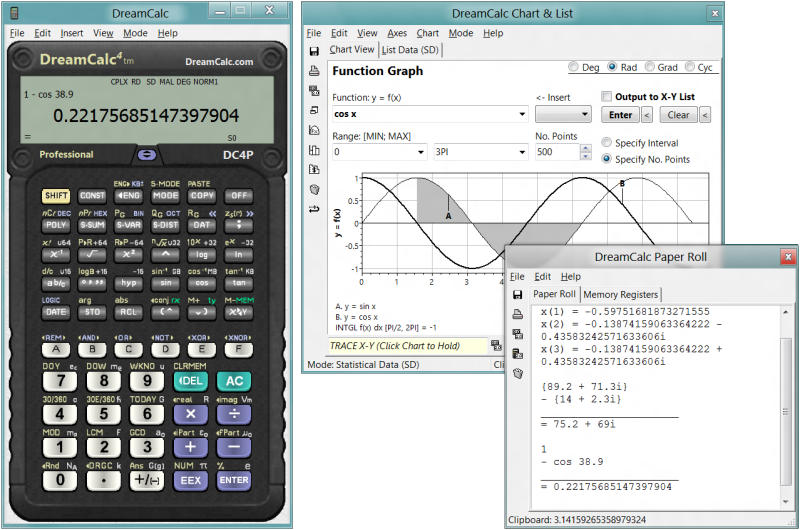Toggle the blue oval expander below the calculator display
This screenshot has height=530, width=800.
[147, 155]
